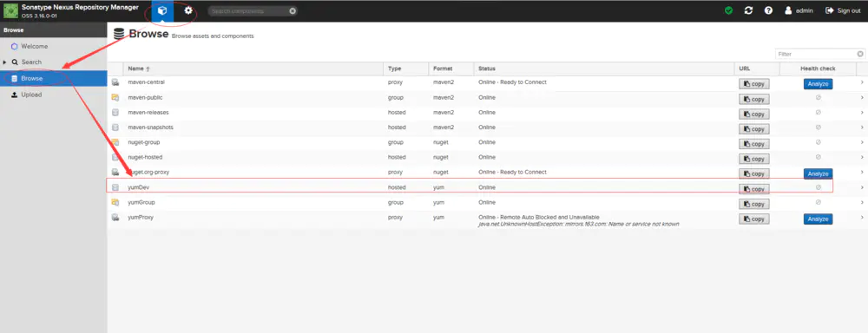Search components input field
Viewport: 868px width, 333px height.
click(249, 11)
